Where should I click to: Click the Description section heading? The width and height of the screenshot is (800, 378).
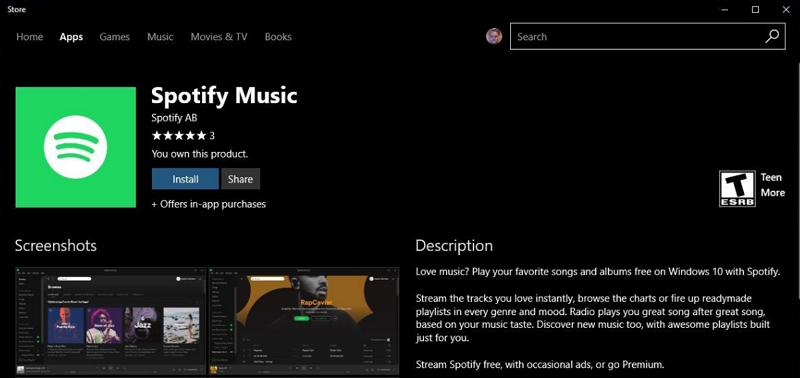[454, 245]
